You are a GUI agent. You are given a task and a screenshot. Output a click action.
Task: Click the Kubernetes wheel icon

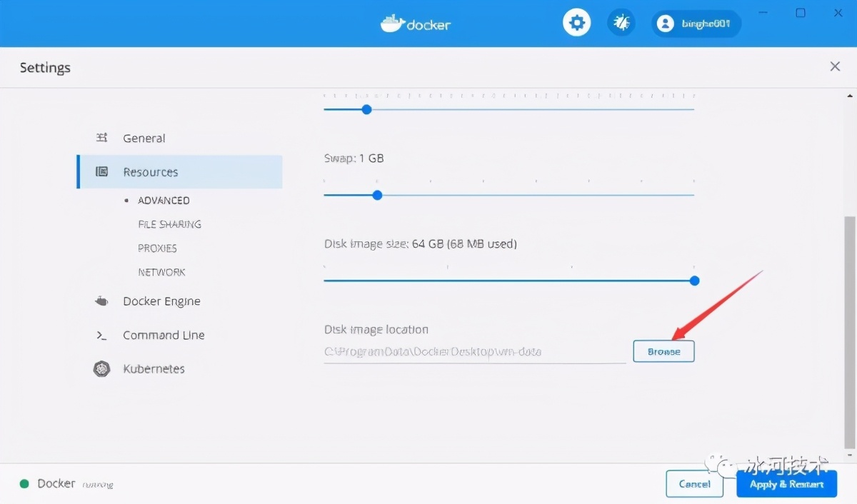tap(101, 368)
